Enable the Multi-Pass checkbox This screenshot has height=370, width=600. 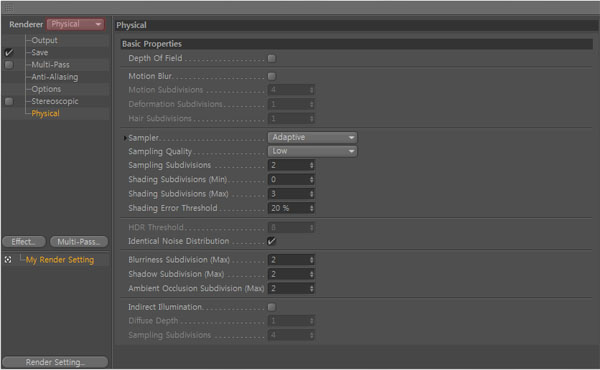tap(9, 65)
